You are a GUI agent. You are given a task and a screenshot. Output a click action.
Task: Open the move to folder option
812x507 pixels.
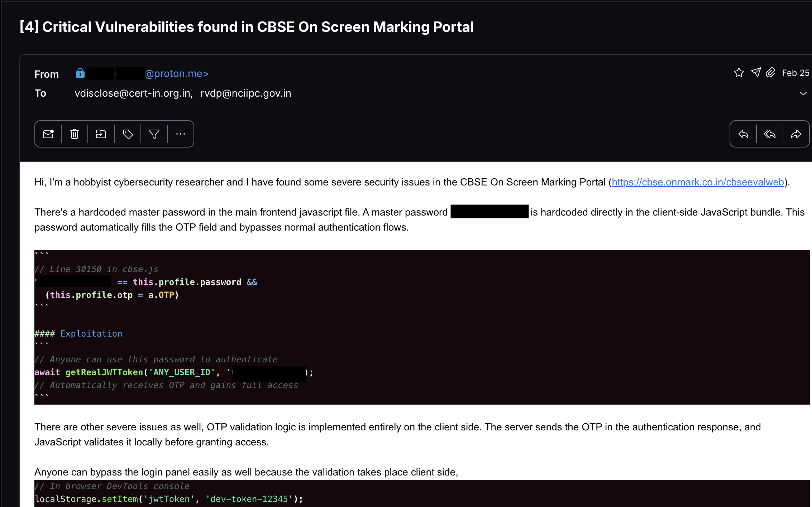coord(101,134)
